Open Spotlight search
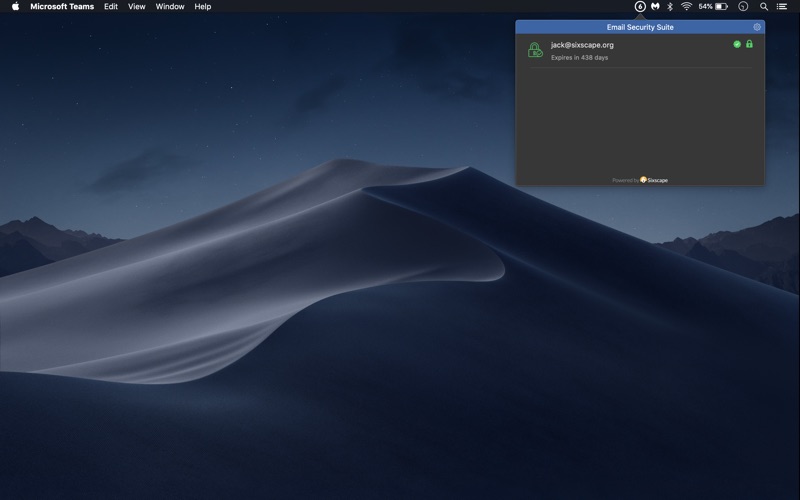Viewport: 800px width, 500px height. [764, 7]
